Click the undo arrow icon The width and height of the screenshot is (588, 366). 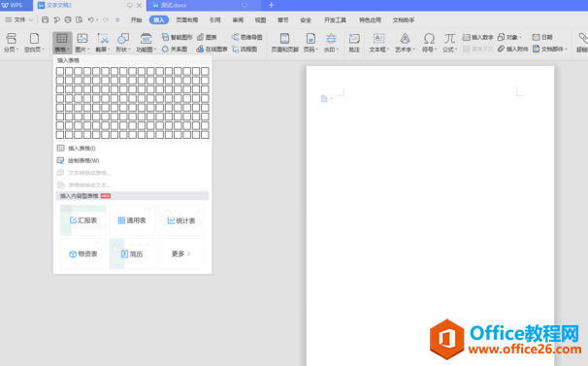click(x=90, y=19)
